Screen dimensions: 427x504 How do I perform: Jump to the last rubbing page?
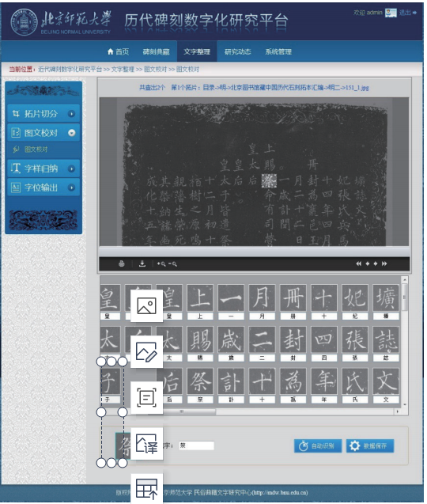point(384,263)
